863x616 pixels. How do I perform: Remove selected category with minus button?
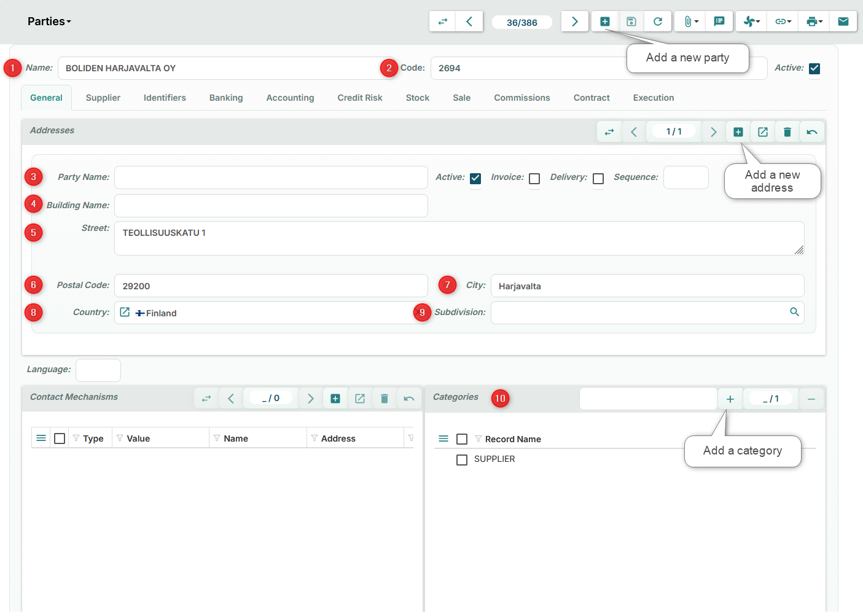(x=811, y=399)
